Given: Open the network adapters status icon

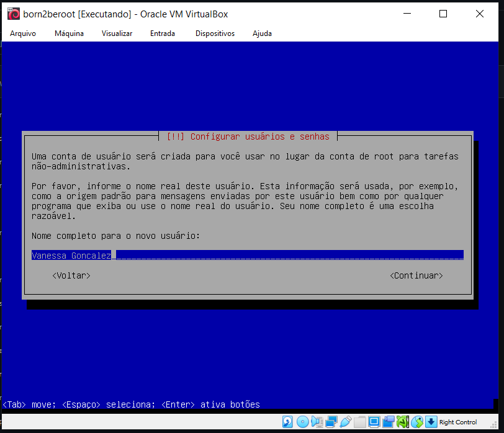Looking at the screenshot, I should (331, 422).
